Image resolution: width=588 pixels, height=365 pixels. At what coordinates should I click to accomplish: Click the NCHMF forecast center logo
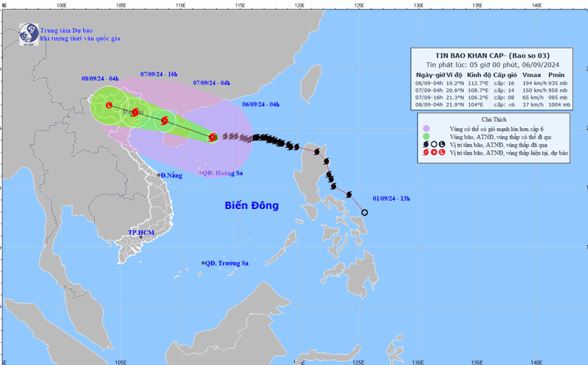click(28, 33)
